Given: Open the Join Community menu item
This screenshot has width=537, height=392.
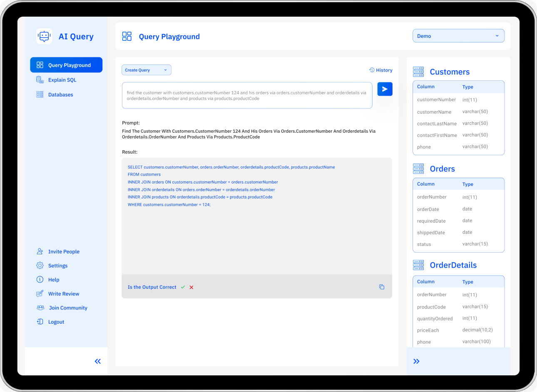Looking at the screenshot, I should (68, 308).
